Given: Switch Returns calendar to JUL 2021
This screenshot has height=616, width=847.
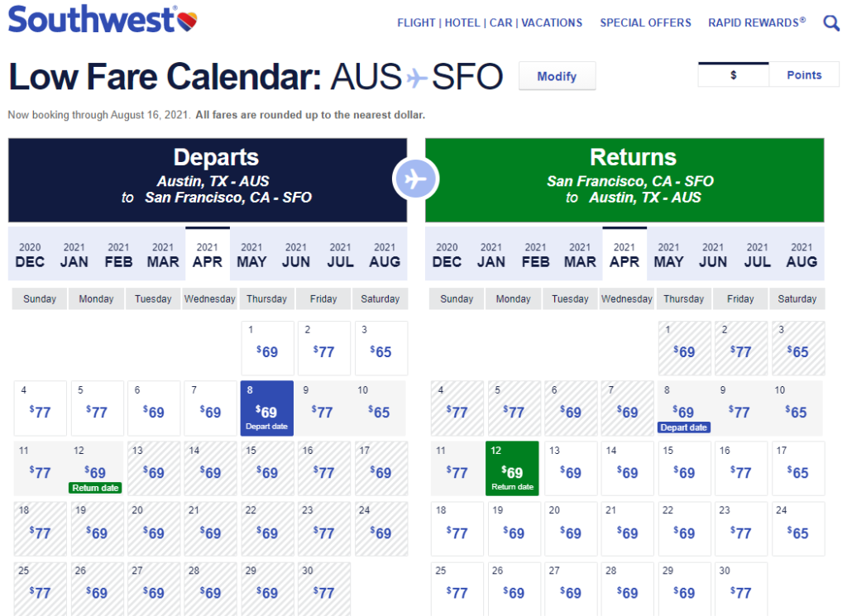Looking at the screenshot, I should pyautogui.click(x=757, y=254).
